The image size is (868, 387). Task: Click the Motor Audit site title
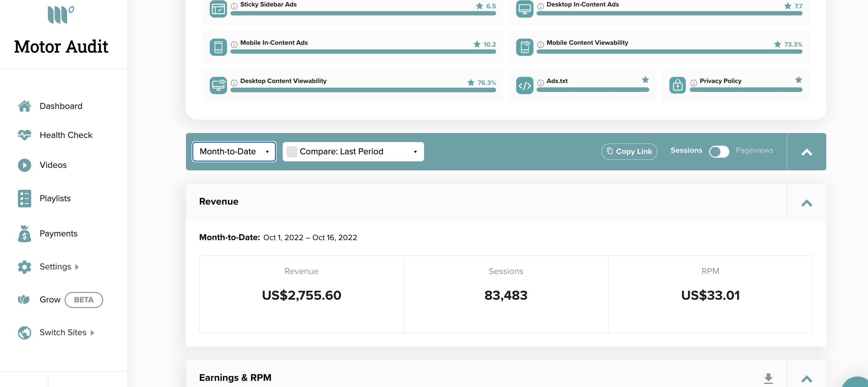(x=61, y=46)
